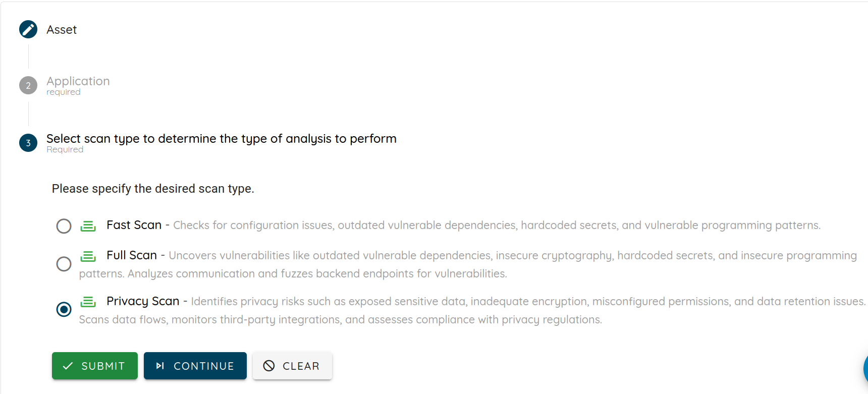Image resolution: width=868 pixels, height=394 pixels.
Task: Click the Privacy Scan option label
Action: click(143, 301)
